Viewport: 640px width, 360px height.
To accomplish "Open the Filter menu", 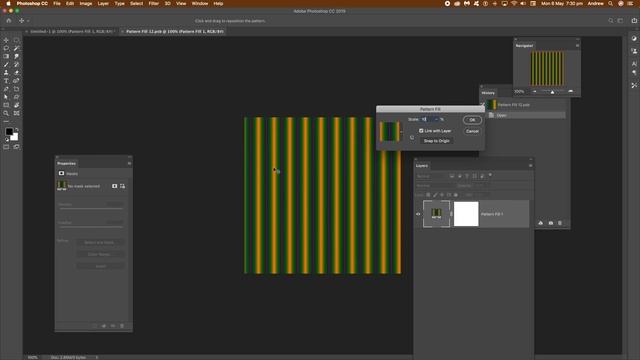I will click(153, 3).
